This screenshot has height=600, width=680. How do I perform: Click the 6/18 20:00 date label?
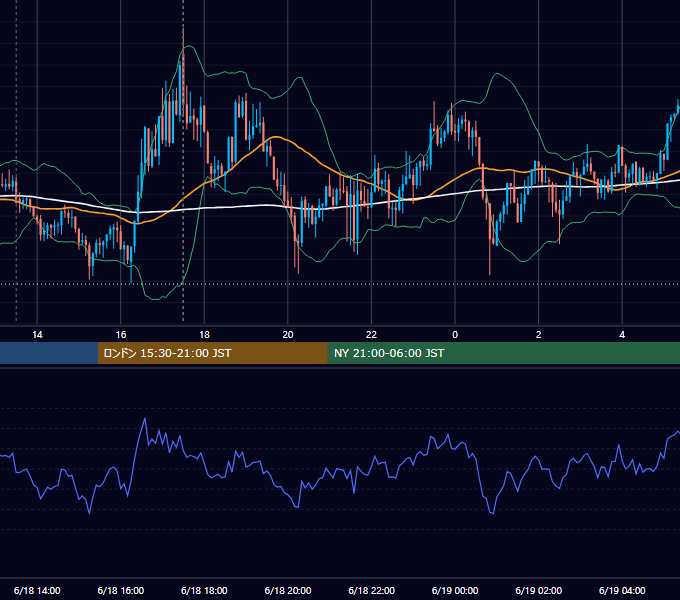[x=288, y=590]
